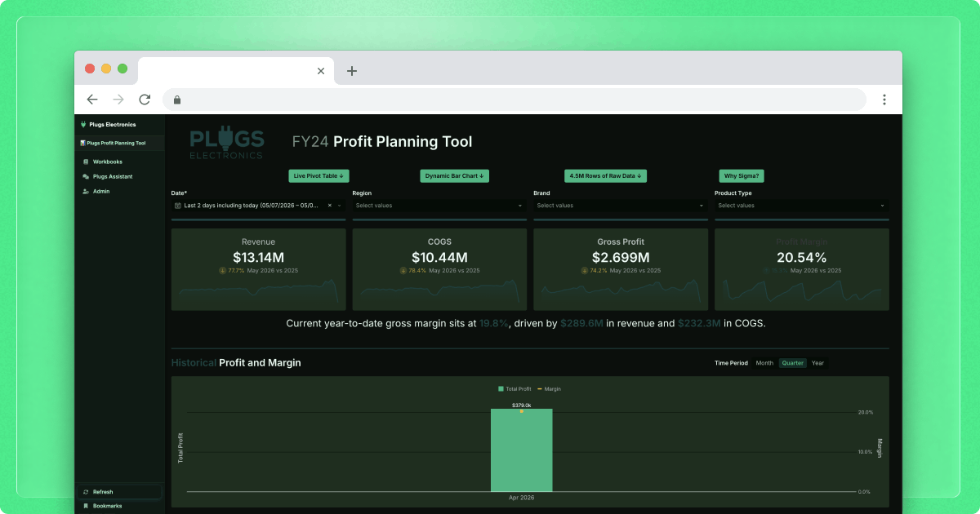Click the Plugs Assistant chat icon
The width and height of the screenshot is (980, 514).
[86, 176]
